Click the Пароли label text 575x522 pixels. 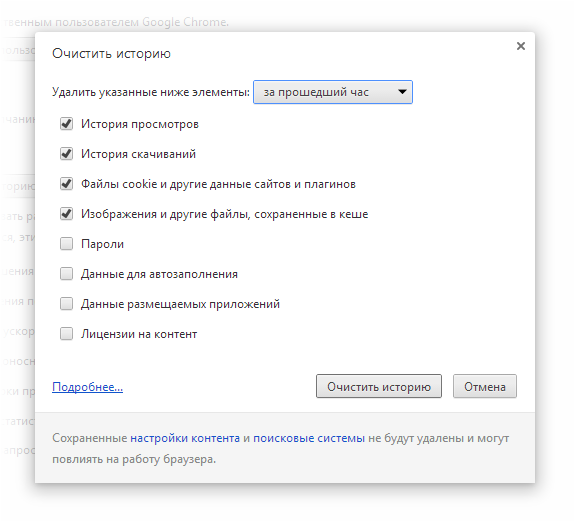point(102,244)
